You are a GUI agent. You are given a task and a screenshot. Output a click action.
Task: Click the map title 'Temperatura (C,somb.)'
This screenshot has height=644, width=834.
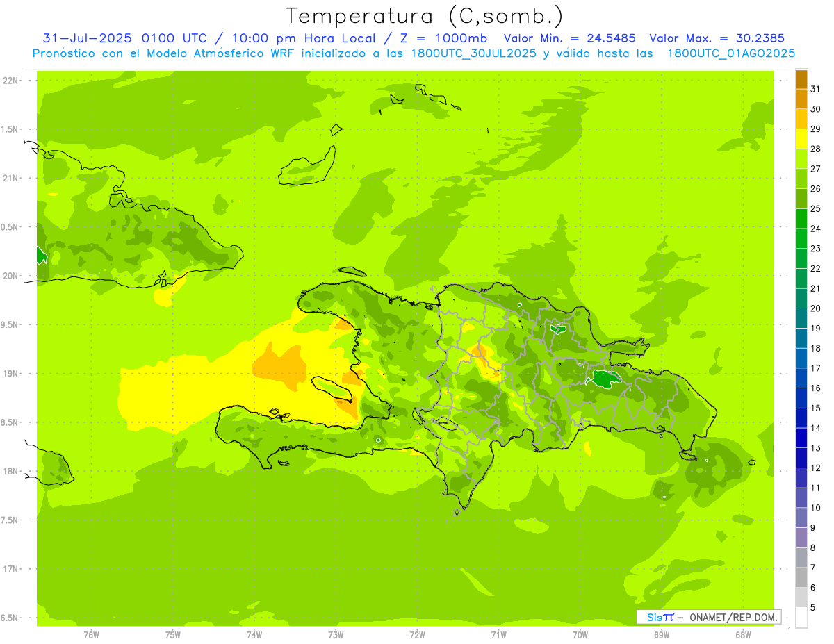click(x=425, y=17)
